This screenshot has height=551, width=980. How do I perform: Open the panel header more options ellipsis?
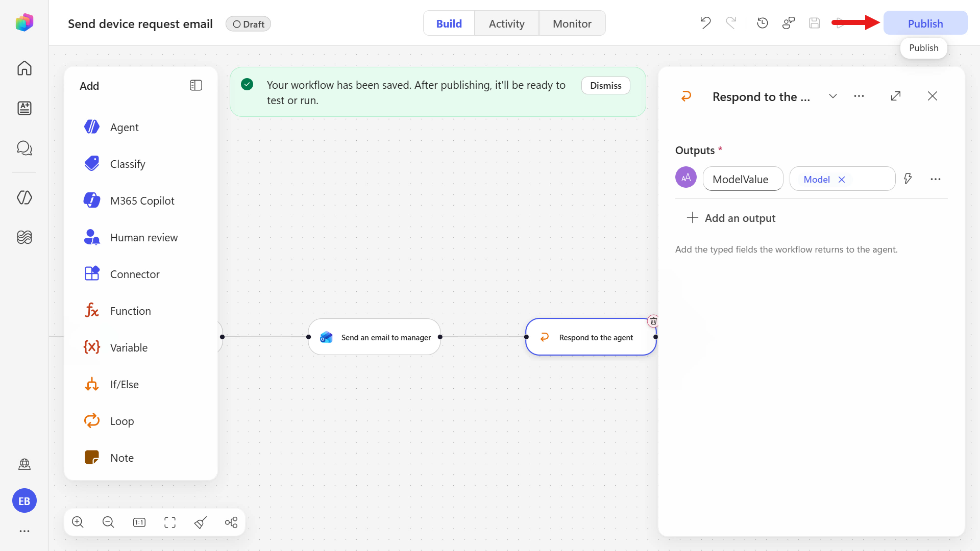[859, 96]
